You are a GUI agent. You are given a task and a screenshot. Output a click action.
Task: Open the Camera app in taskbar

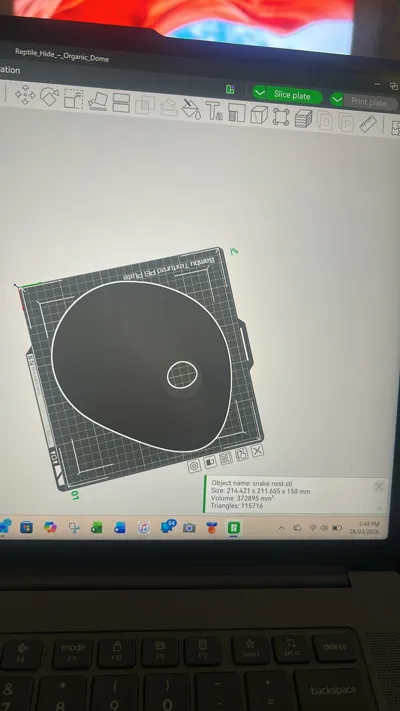pos(189,528)
